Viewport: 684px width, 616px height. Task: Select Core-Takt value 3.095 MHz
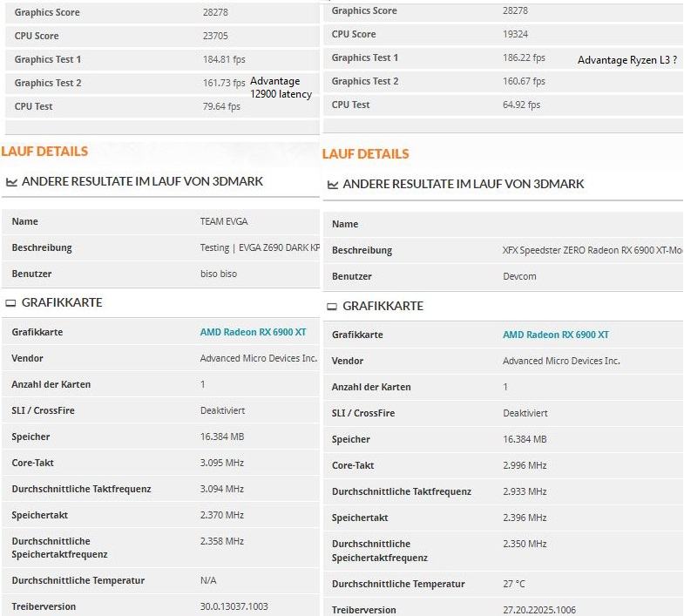pyautogui.click(x=221, y=463)
